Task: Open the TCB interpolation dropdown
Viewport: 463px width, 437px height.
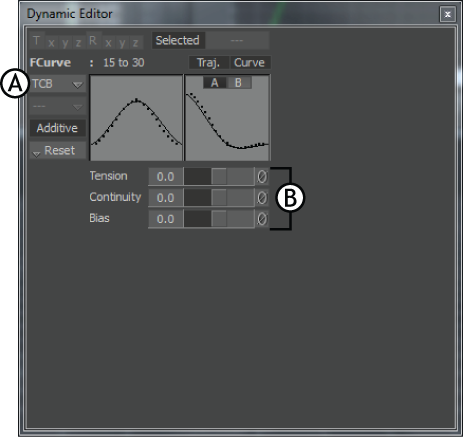Action: point(57,84)
